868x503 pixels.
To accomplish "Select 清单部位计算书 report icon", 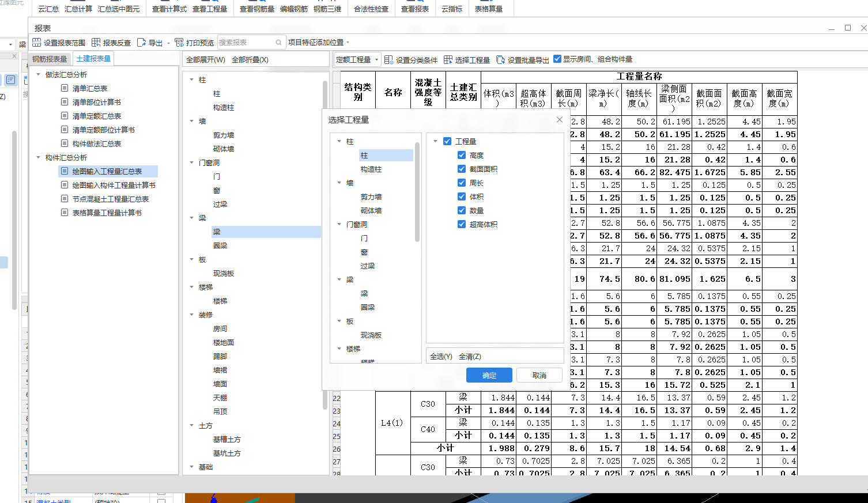I will click(65, 102).
